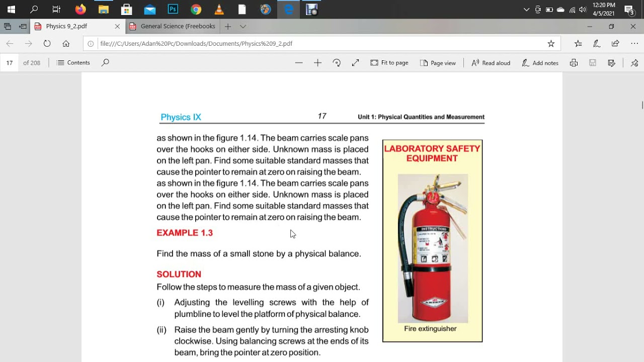Open the Mail app on taskbar
Viewport: 644px width, 362px height.
pos(150,9)
